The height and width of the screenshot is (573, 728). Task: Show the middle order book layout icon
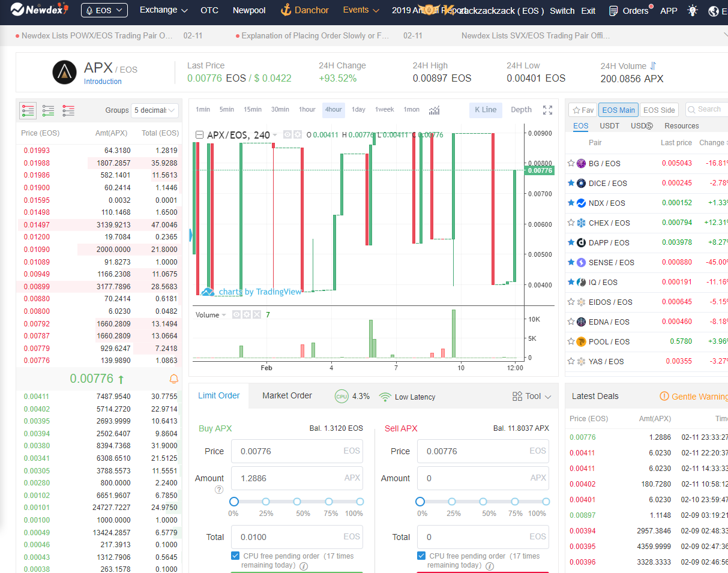coord(48,110)
